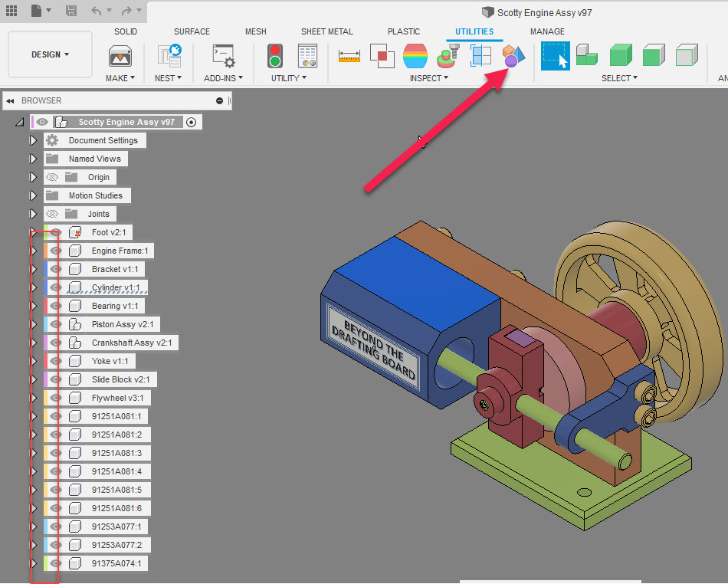Open the MANAGE ribbon tab
Viewport: 728px width, 584px height.
pyautogui.click(x=547, y=31)
